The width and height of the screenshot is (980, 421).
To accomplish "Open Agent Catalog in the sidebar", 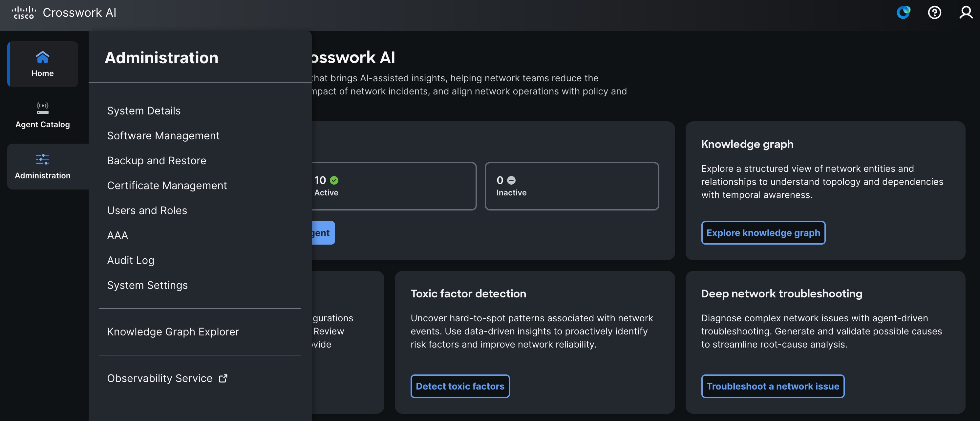I will [43, 115].
